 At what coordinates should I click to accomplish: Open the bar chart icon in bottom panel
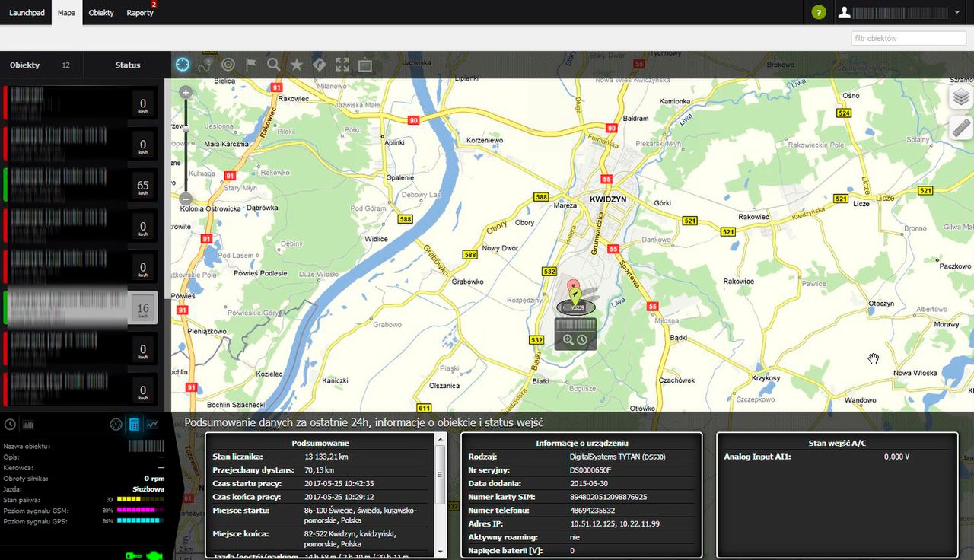(28, 425)
